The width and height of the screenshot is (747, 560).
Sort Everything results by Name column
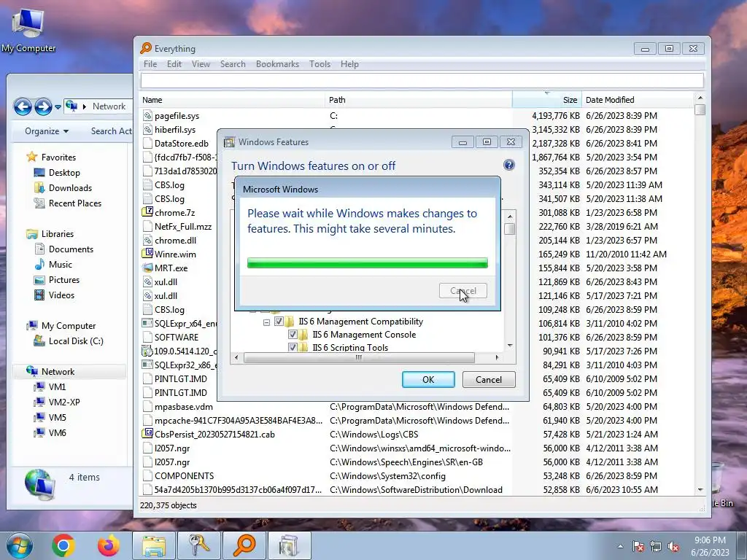[233, 99]
